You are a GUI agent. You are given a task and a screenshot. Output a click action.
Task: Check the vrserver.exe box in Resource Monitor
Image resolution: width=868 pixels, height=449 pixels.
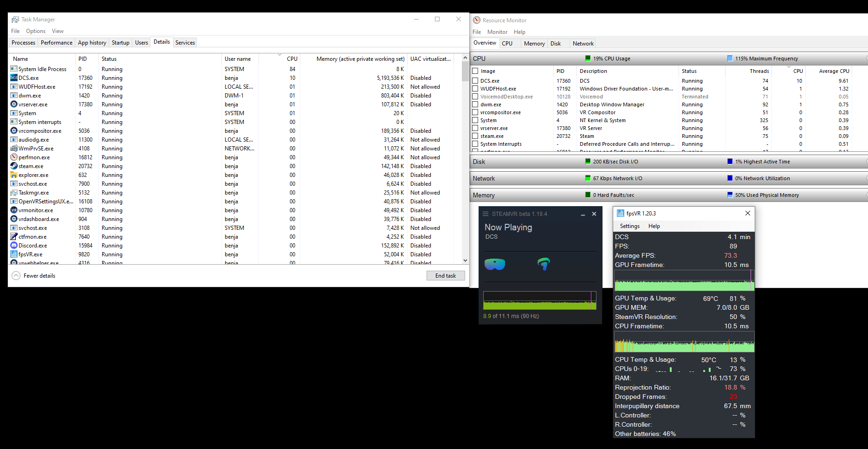(475, 128)
